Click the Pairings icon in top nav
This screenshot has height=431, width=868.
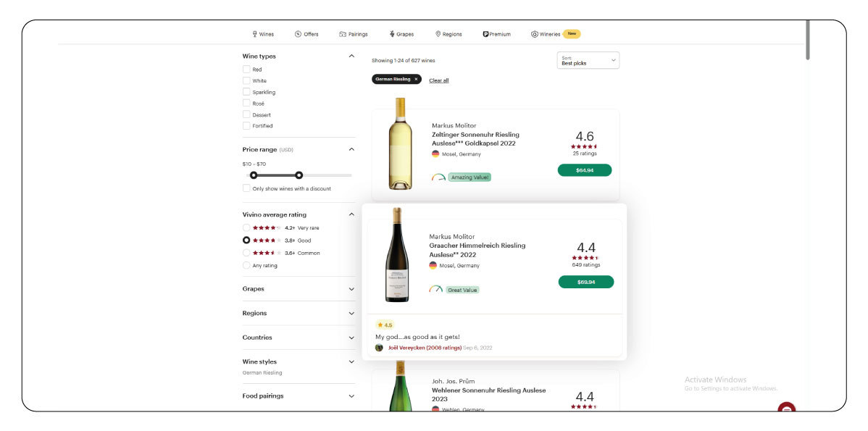(x=343, y=34)
